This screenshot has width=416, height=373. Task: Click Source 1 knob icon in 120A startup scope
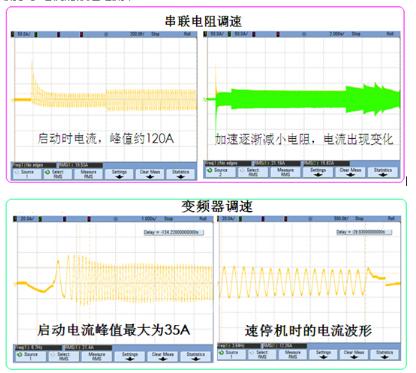(17, 172)
